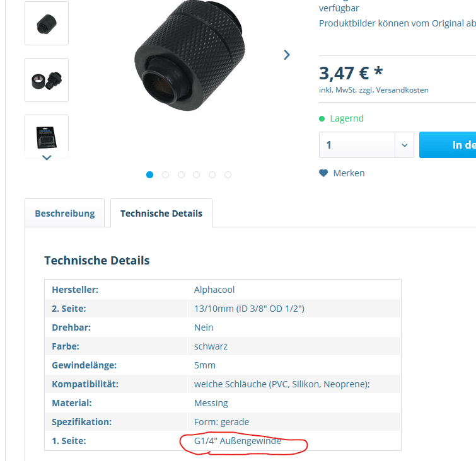Switch to the Beschreibung tab
Image resolution: width=476 pixels, height=461 pixels.
pyautogui.click(x=65, y=213)
